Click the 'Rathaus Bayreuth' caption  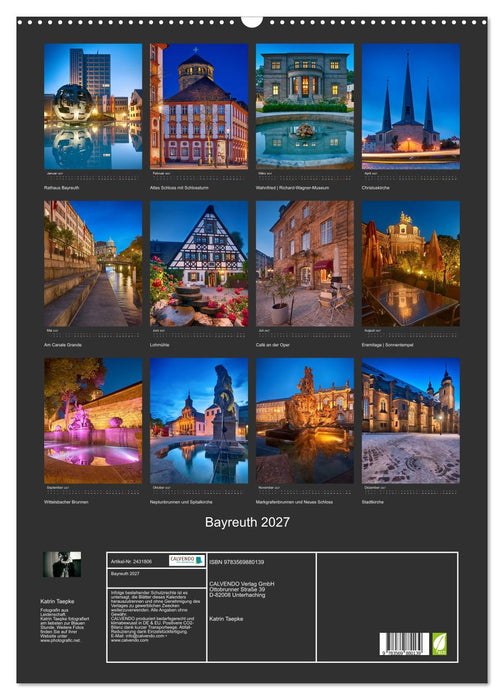(x=62, y=188)
